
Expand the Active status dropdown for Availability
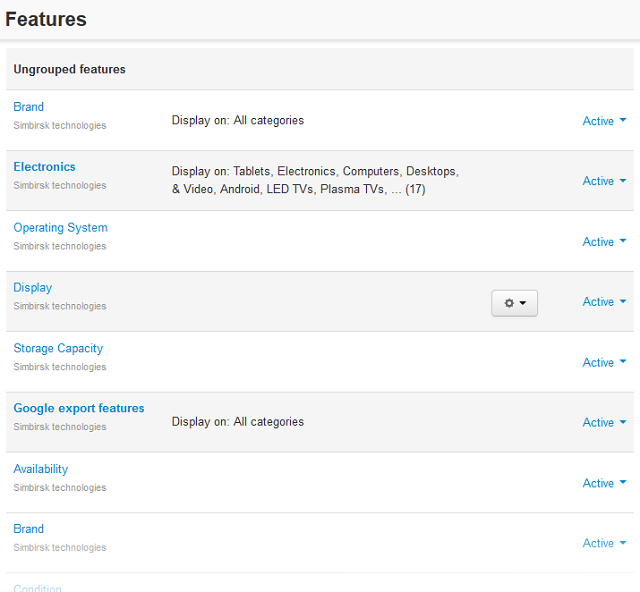click(604, 483)
